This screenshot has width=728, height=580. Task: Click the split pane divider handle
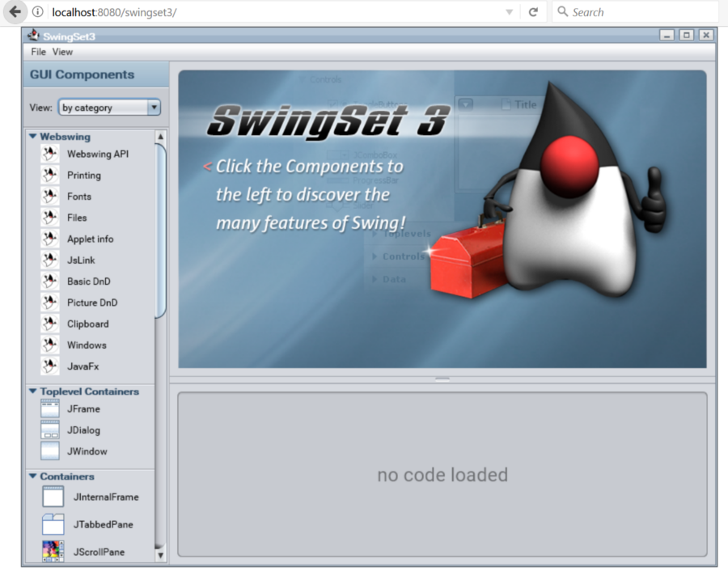tap(442, 379)
